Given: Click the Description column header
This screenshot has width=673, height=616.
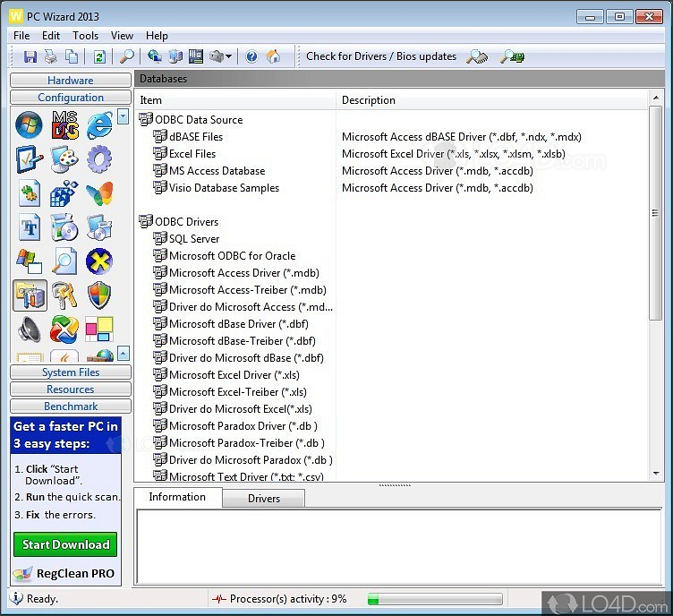Looking at the screenshot, I should pos(491,100).
